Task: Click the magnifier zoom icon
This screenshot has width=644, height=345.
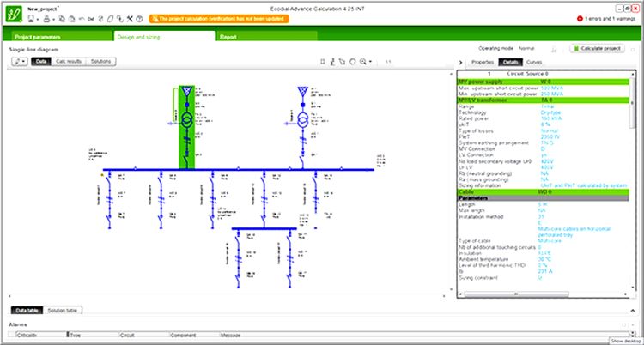Action: point(363,62)
